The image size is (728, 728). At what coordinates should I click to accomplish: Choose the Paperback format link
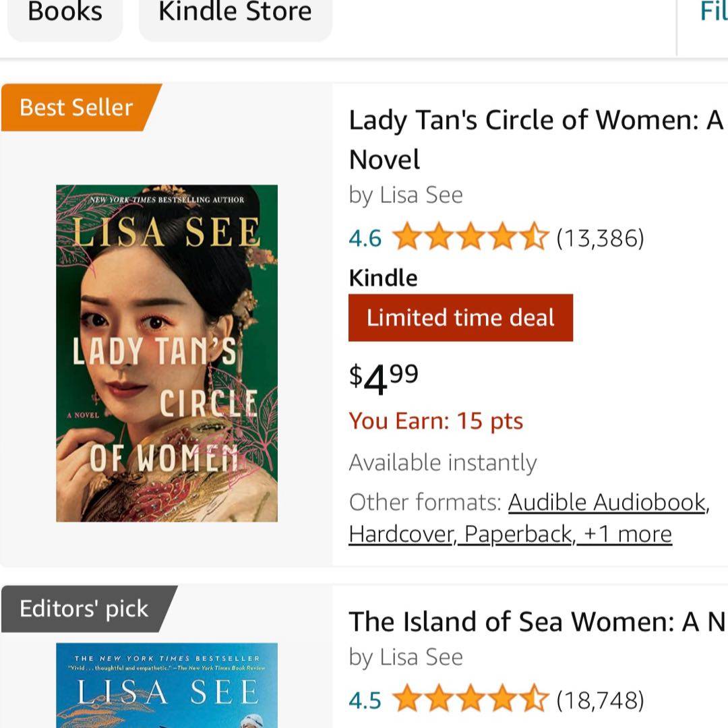coord(519,534)
